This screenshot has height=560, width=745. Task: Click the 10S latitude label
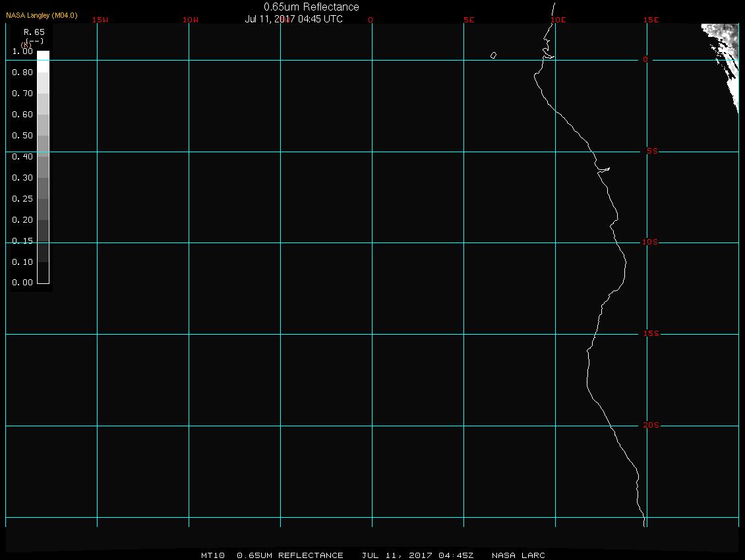650,242
